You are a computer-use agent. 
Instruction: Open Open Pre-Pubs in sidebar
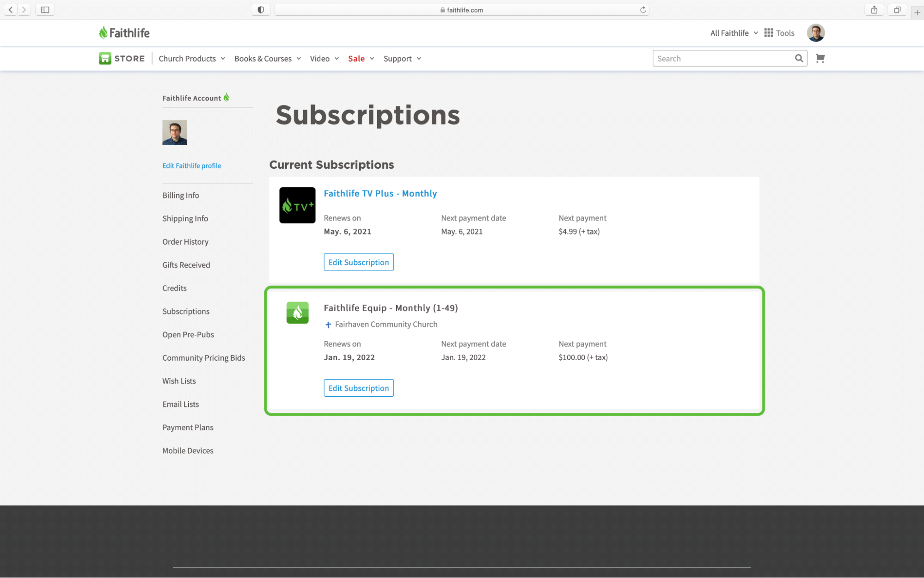pos(188,334)
